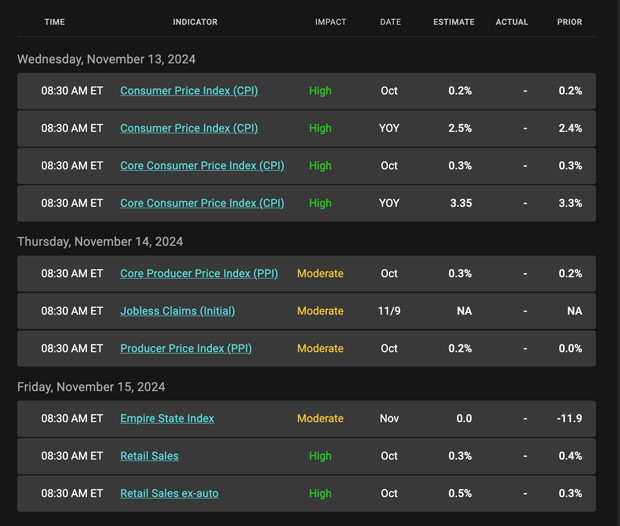Click the INDICATOR column header
This screenshot has width=620, height=526.
click(195, 22)
